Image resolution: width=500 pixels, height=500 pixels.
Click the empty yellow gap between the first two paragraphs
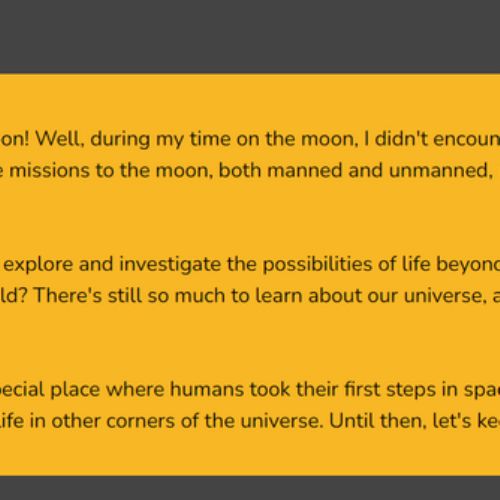point(250,218)
